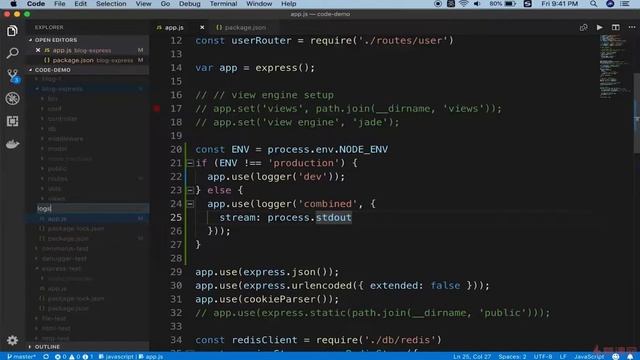Open package.json in Open Editors list
Image resolution: width=640 pixels, height=360 pixels.
[x=88, y=60]
